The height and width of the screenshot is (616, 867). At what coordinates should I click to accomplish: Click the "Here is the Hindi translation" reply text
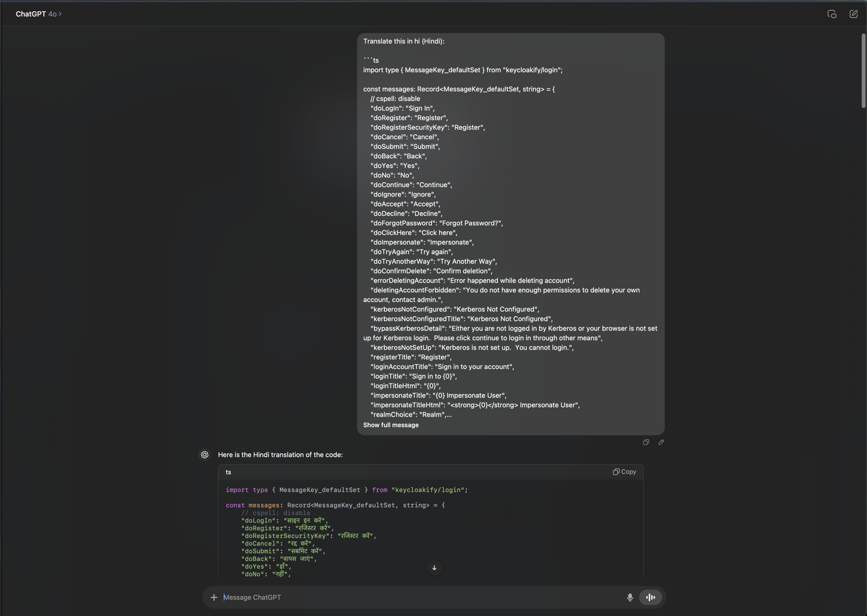280,455
